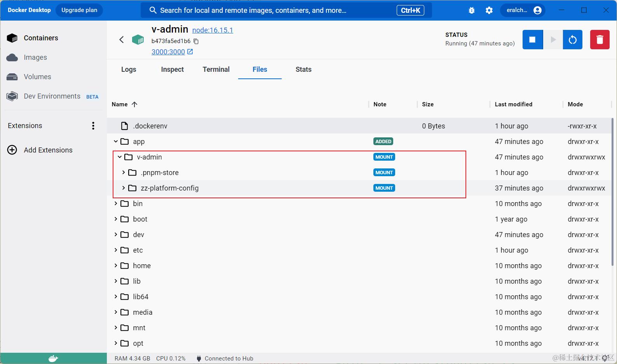Collapse the v-admin folder in file tree

pos(120,157)
